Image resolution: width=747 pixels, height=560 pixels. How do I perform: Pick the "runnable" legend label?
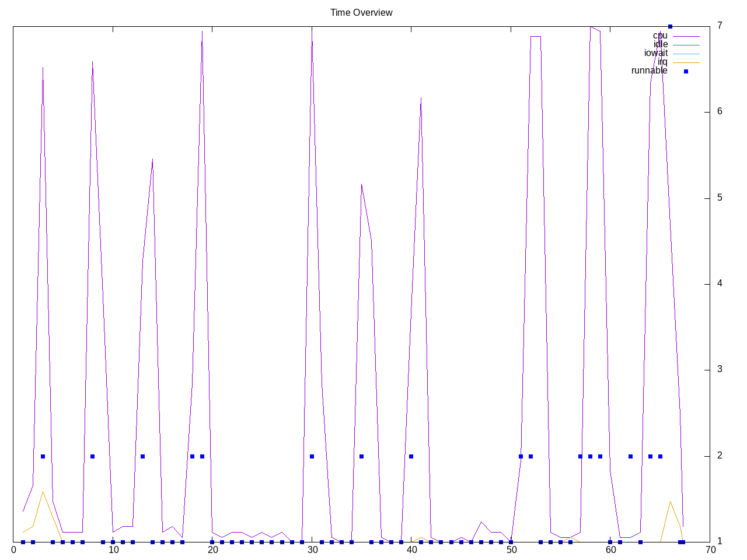649,71
